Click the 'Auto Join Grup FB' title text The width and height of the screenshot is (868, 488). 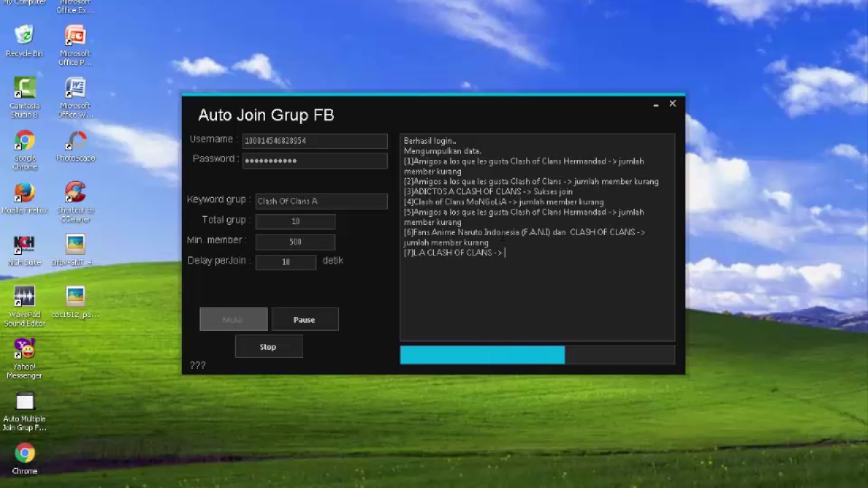coord(266,115)
